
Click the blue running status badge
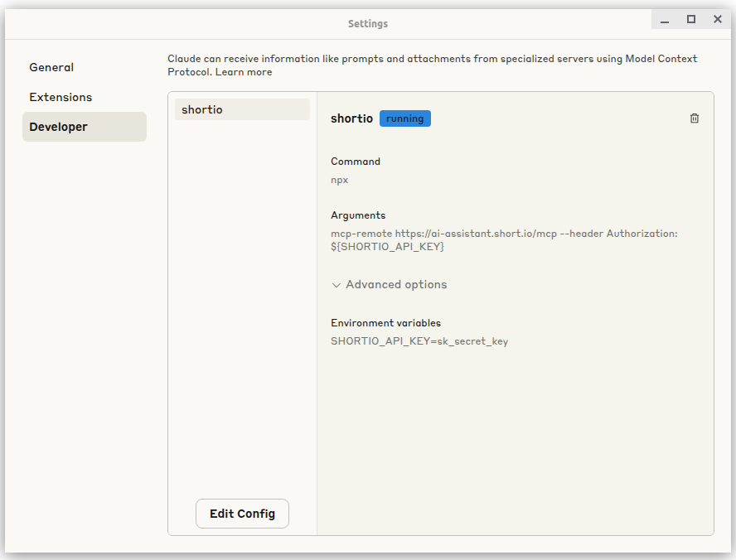(404, 118)
